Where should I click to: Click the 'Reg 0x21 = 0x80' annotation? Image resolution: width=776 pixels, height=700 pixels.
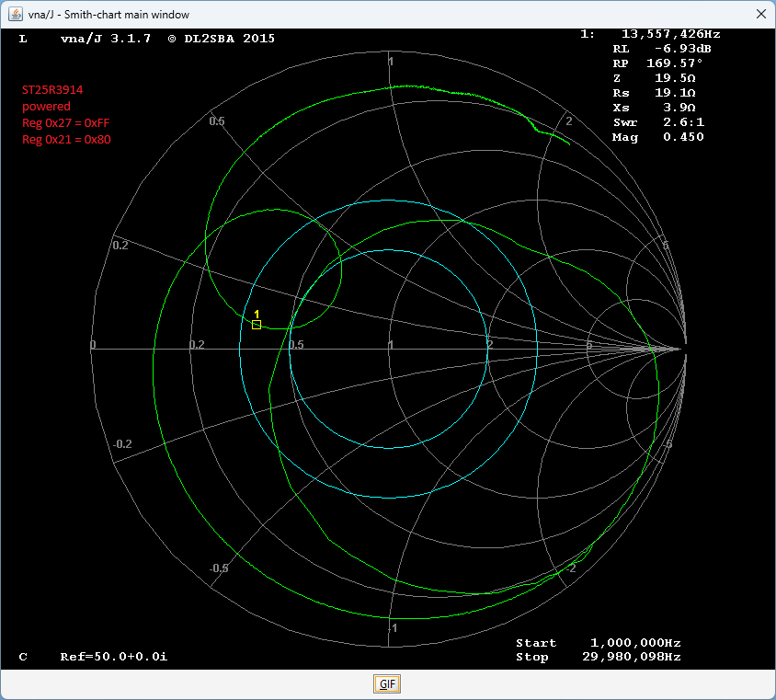tap(66, 140)
